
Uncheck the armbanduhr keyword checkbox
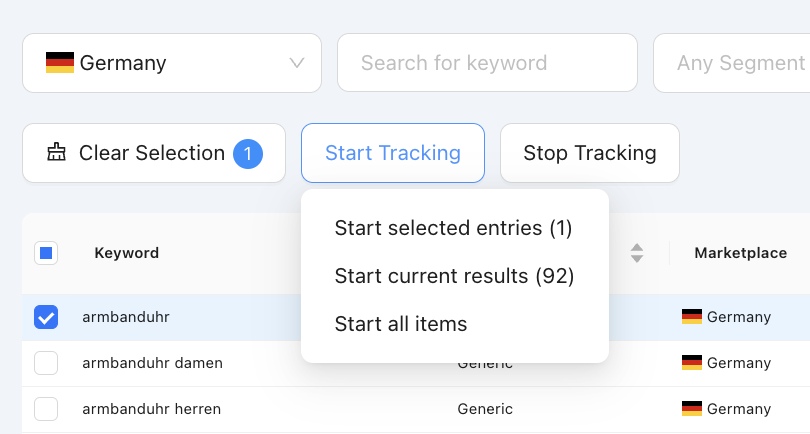point(46,317)
